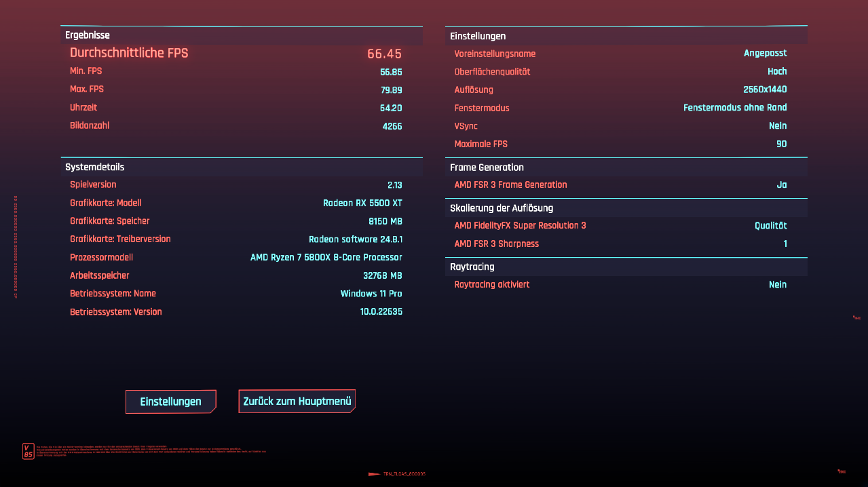The width and height of the screenshot is (868, 487).
Task: Select the Durchschnittliche FPS value 66.45
Action: 385,54
